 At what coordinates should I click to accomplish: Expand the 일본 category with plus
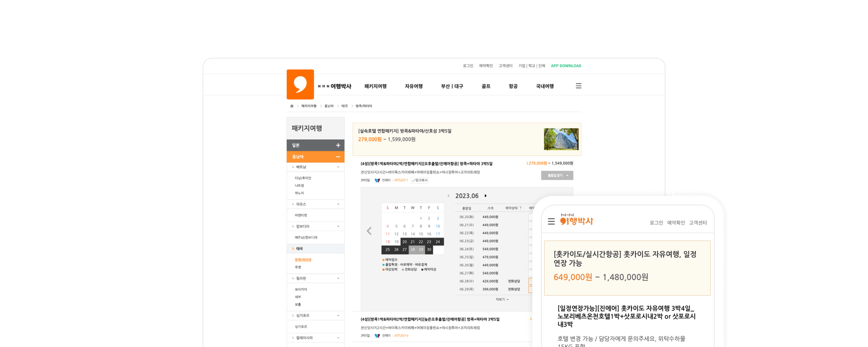click(338, 145)
